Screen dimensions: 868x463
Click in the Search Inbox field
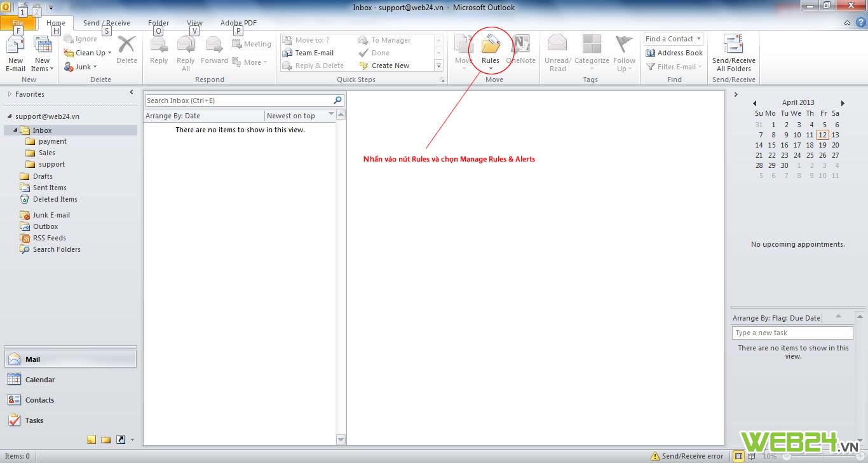pos(239,100)
